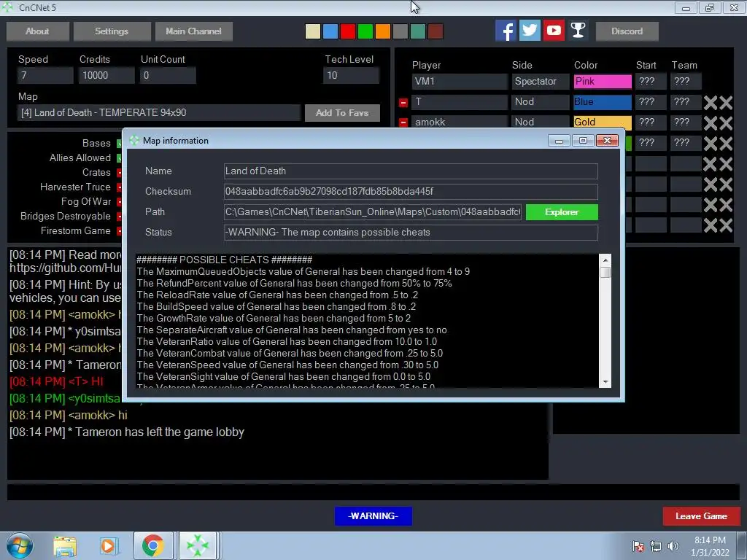
Task: Click the left X icon in amokk's row
Action: point(710,122)
